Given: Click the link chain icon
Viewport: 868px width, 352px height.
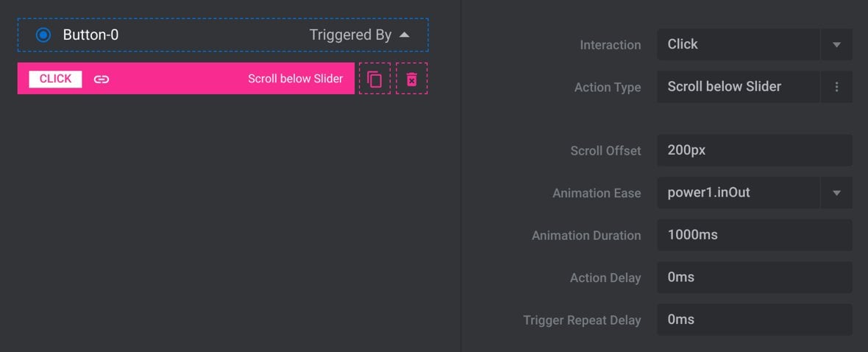Looking at the screenshot, I should [102, 80].
